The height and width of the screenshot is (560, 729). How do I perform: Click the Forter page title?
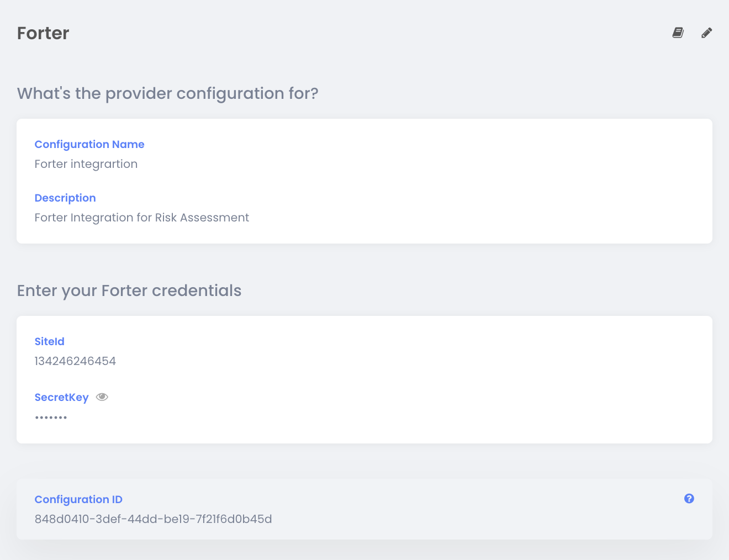click(43, 33)
